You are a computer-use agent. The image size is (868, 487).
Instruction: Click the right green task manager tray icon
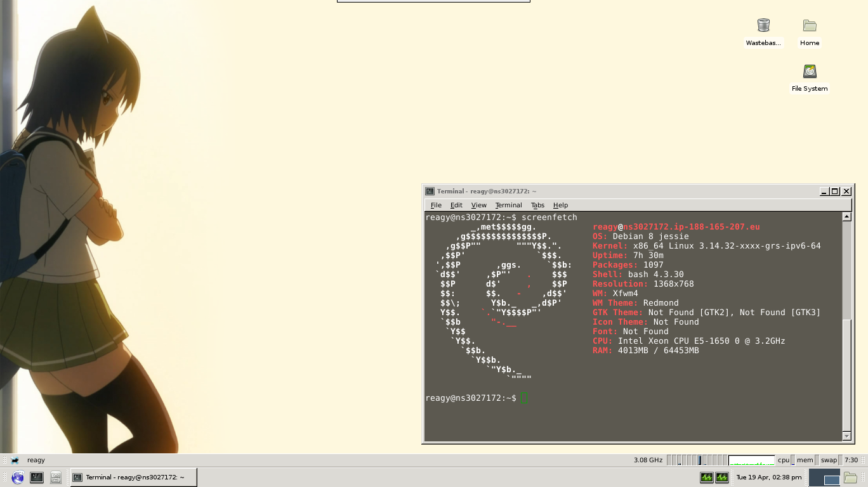[x=722, y=477]
